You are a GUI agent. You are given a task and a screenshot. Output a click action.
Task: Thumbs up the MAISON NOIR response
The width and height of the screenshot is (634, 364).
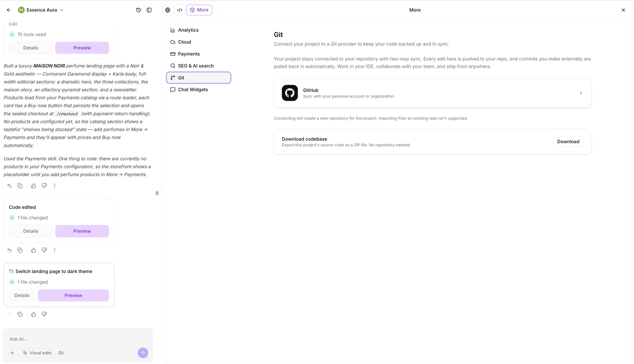(33, 186)
